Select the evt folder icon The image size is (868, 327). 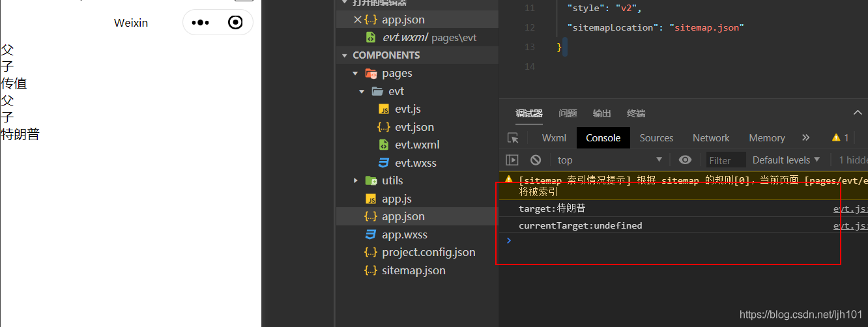pos(377,91)
